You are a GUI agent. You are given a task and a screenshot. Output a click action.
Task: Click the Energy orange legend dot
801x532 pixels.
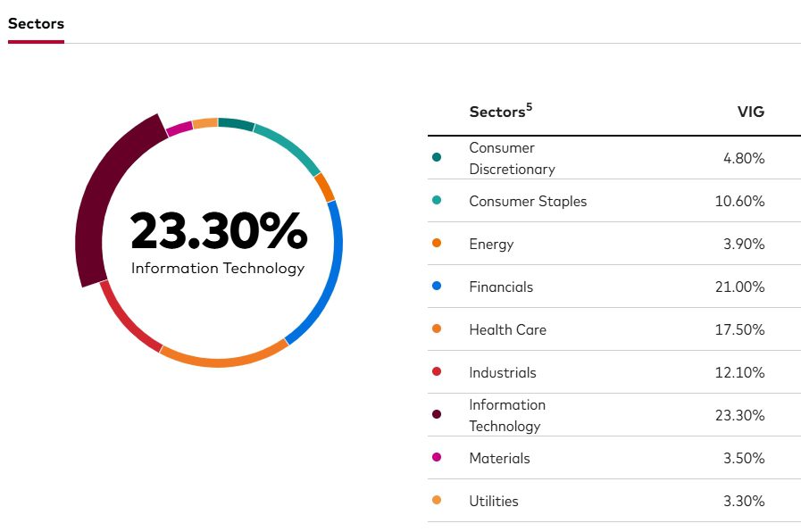tap(437, 244)
